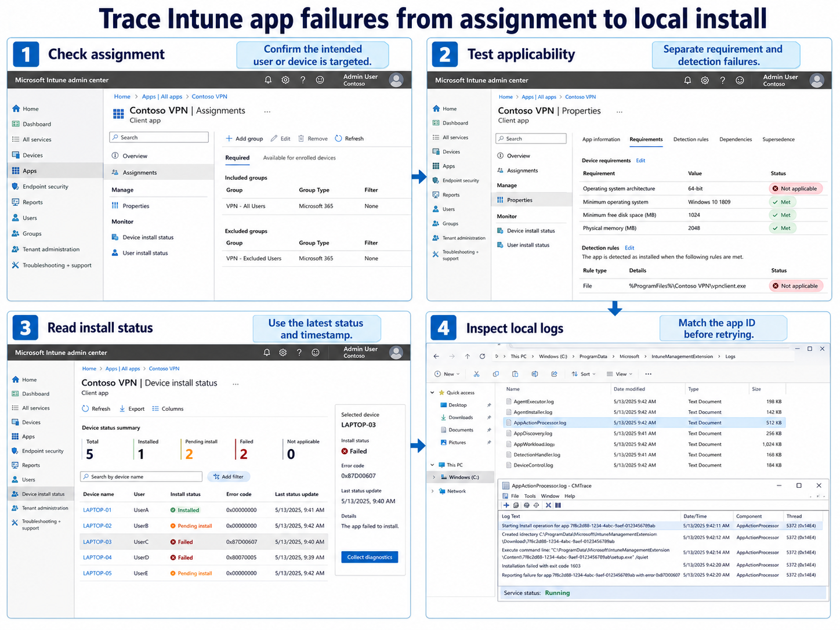Image resolution: width=840 pixels, height=630 pixels.
Task: Open notifications bell in Check assignment panel
Action: pyautogui.click(x=268, y=80)
